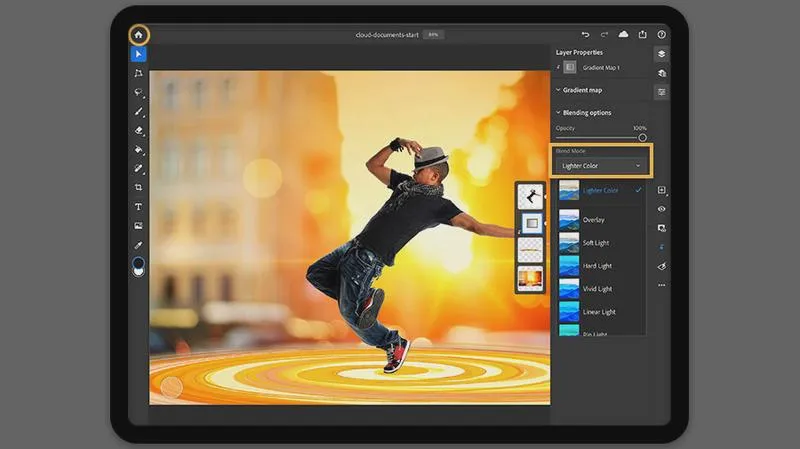Toggle the layer properties panel icon
Viewport: 800px width, 449px height.
click(x=661, y=92)
